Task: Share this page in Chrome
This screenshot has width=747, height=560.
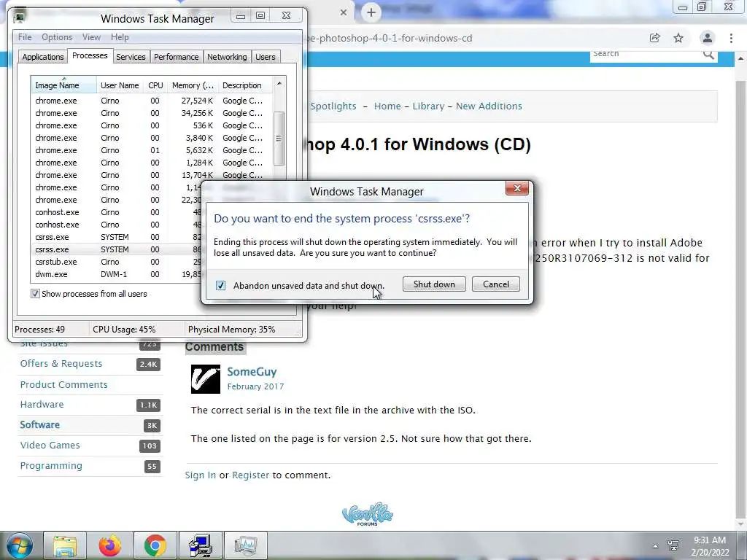Action: pyautogui.click(x=654, y=38)
